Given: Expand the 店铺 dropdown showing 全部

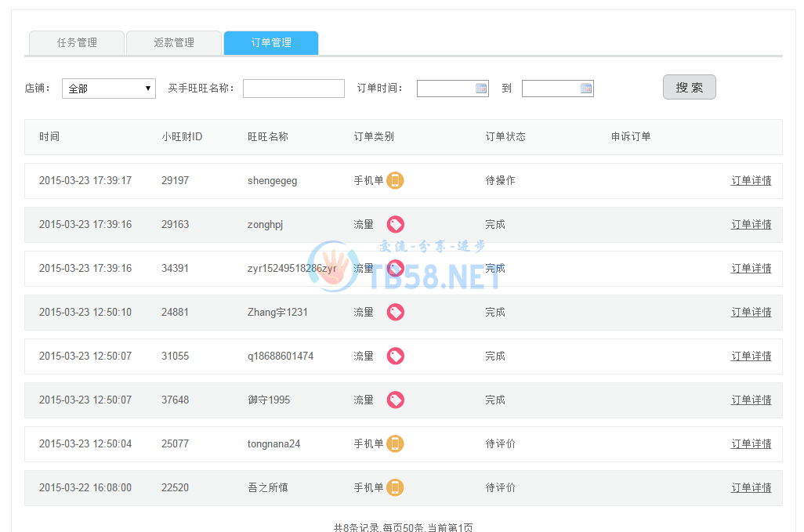Looking at the screenshot, I should coord(109,89).
